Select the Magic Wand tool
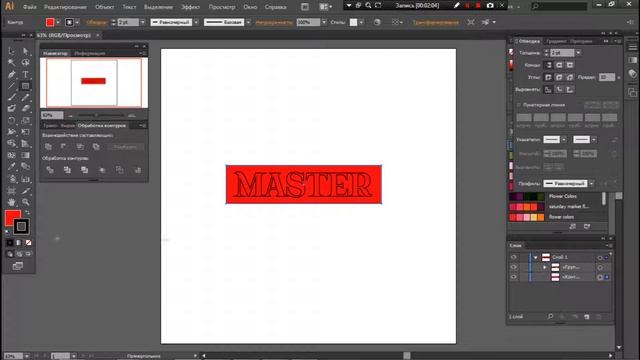This screenshot has width=640, height=360. pos(11,62)
